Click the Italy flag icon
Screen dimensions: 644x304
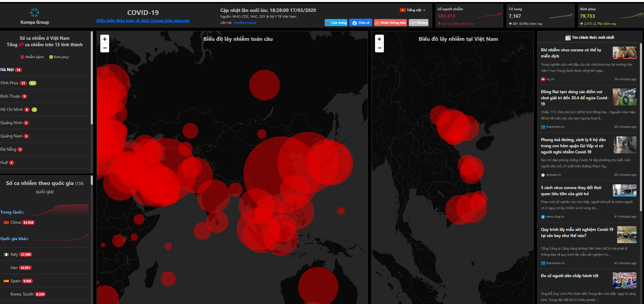point(6,254)
